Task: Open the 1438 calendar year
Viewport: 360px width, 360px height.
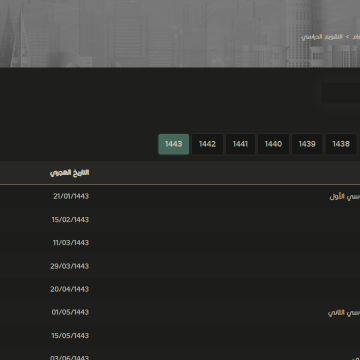Action: coord(341,144)
